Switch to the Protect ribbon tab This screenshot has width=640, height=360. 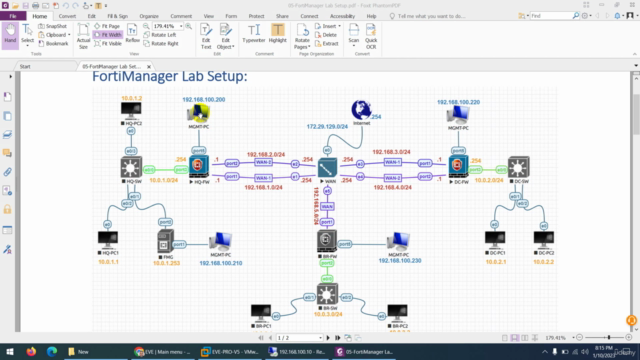pos(256,16)
